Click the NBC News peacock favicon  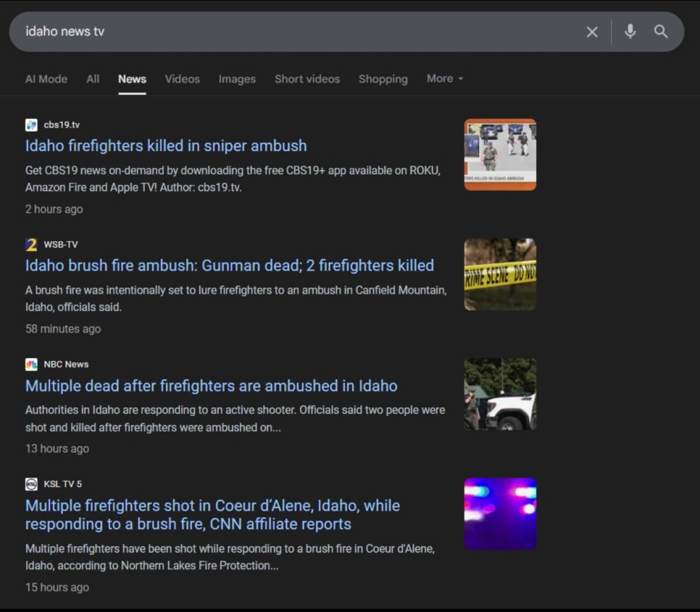(31, 364)
